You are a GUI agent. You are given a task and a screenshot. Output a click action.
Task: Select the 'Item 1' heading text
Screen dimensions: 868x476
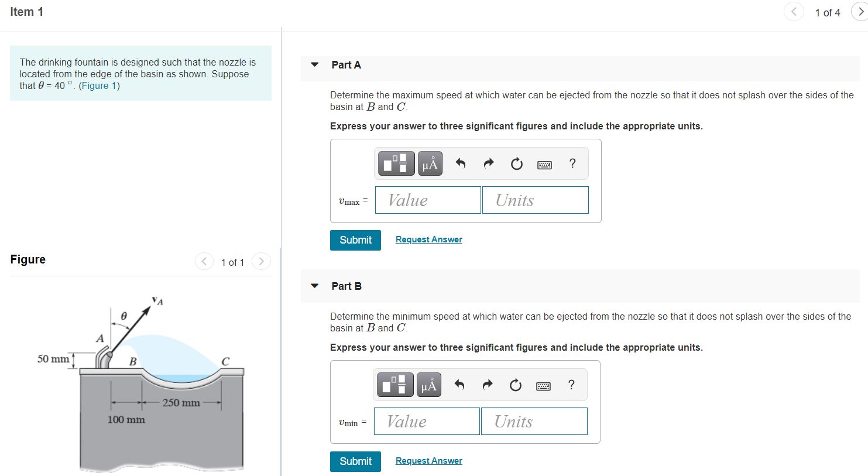(x=26, y=12)
